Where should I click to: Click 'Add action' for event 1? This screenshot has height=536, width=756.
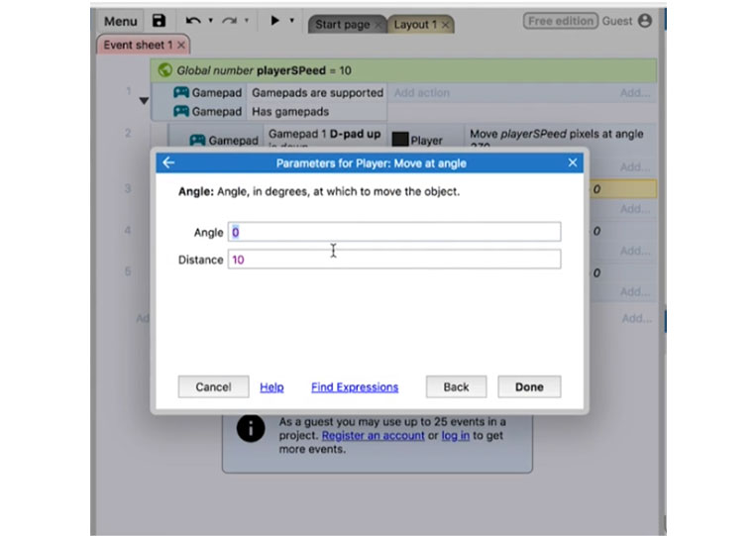coord(422,92)
